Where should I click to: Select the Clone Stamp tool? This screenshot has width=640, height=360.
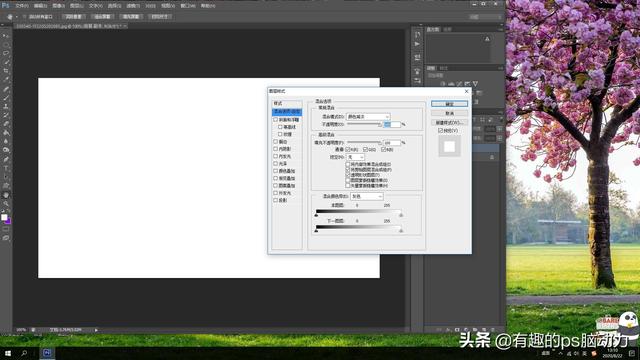(x=6, y=107)
